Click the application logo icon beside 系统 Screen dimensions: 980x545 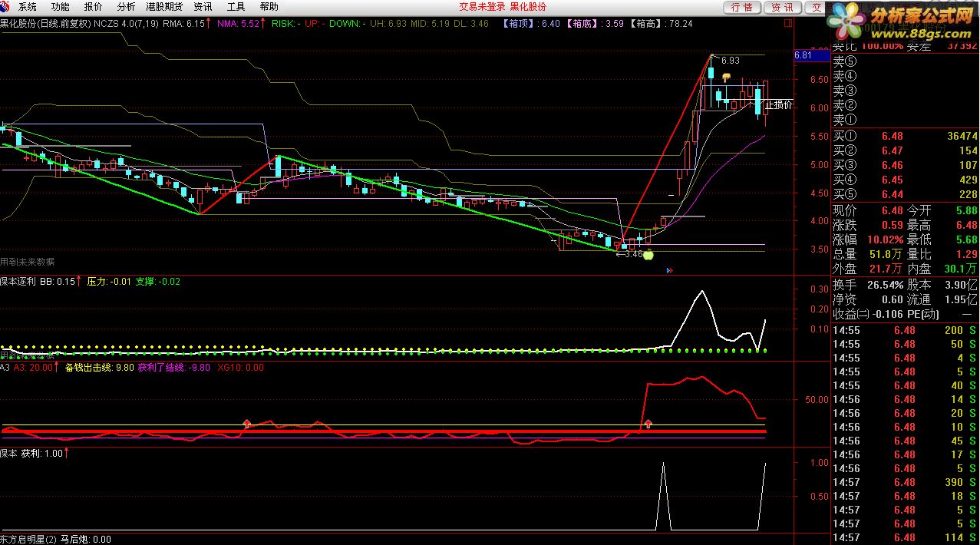click(x=5, y=6)
